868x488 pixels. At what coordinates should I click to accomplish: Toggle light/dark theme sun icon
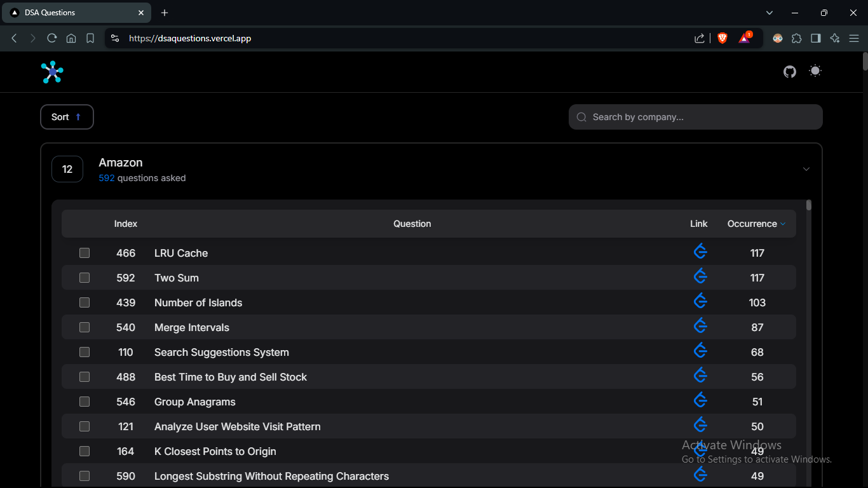pos(815,71)
